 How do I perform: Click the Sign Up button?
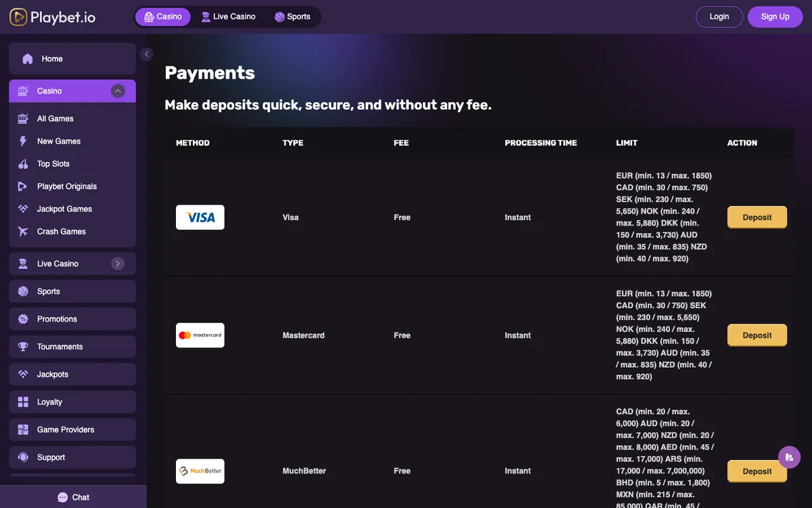pyautogui.click(x=775, y=17)
